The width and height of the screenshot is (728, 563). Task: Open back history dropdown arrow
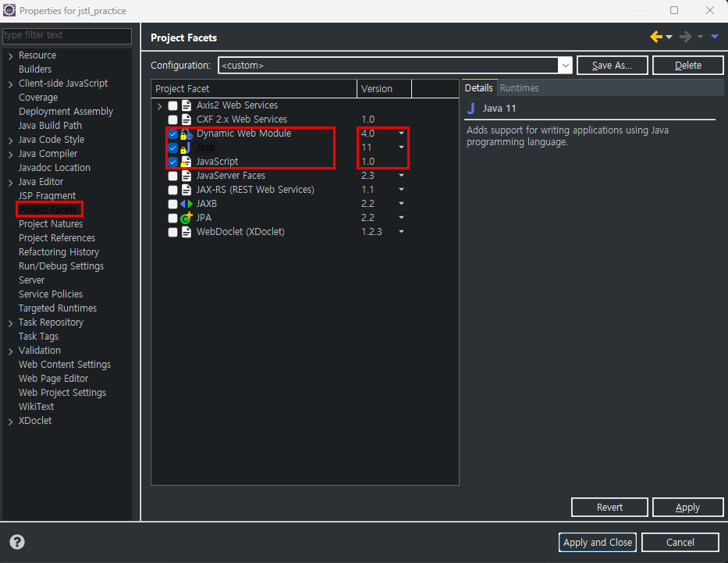point(669,37)
